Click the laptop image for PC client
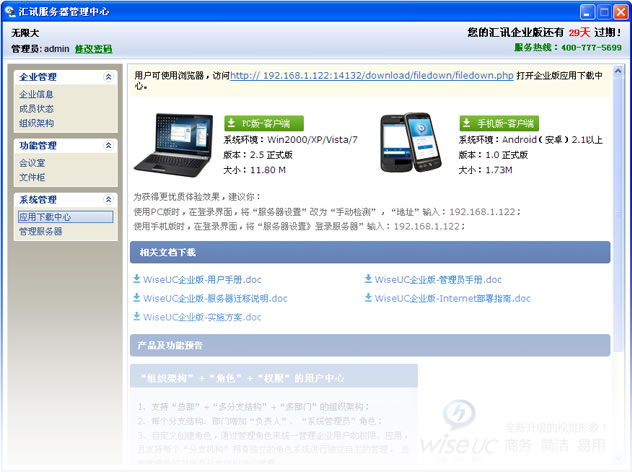Screen dimensions: 632x473 coord(174,145)
